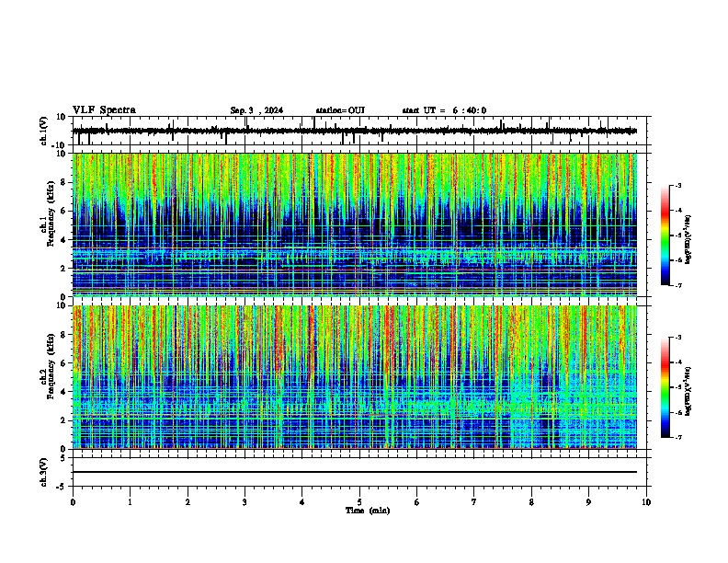Click the time axis tick label "5"

(x=359, y=502)
